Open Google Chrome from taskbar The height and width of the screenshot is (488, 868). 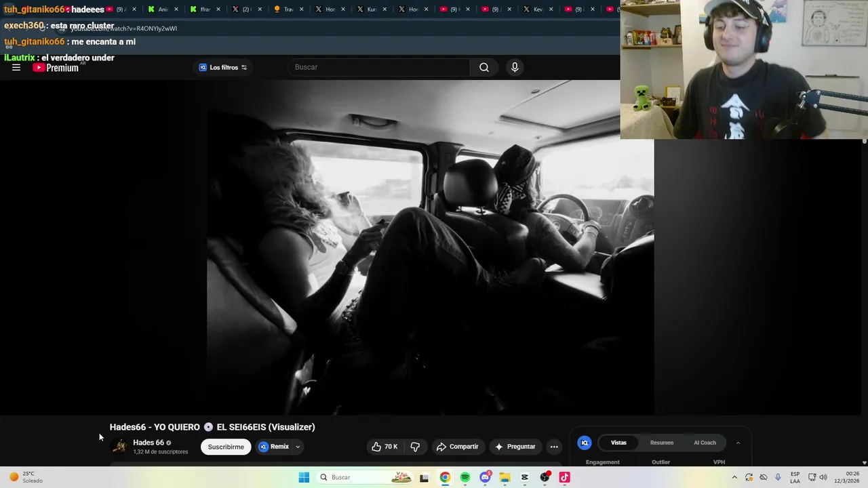[445, 477]
